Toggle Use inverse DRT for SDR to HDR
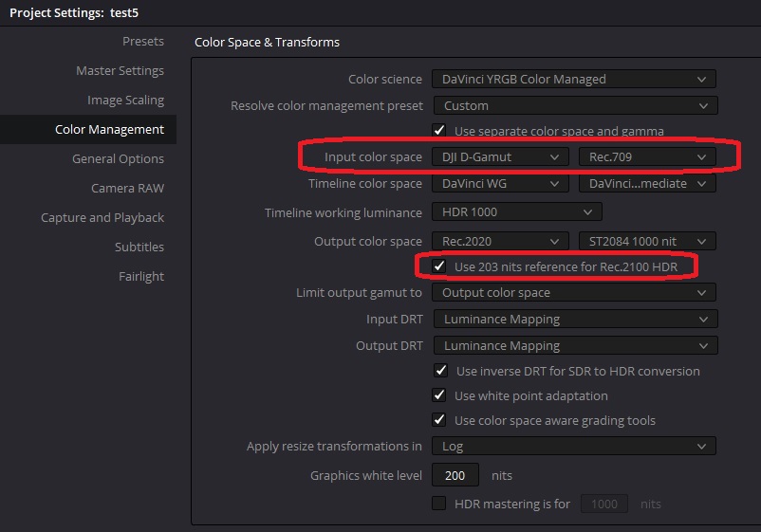This screenshot has width=761, height=532. point(440,371)
